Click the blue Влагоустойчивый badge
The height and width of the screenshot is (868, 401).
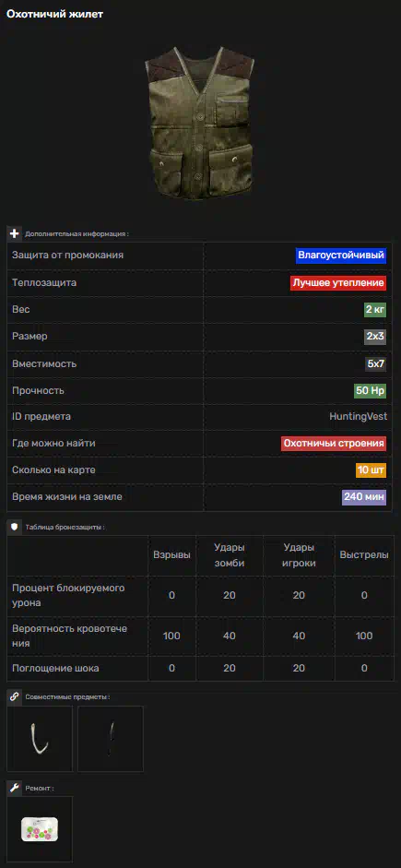pyautogui.click(x=341, y=256)
